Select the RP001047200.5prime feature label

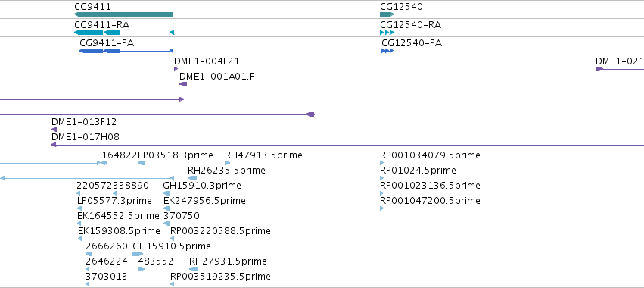430,200
